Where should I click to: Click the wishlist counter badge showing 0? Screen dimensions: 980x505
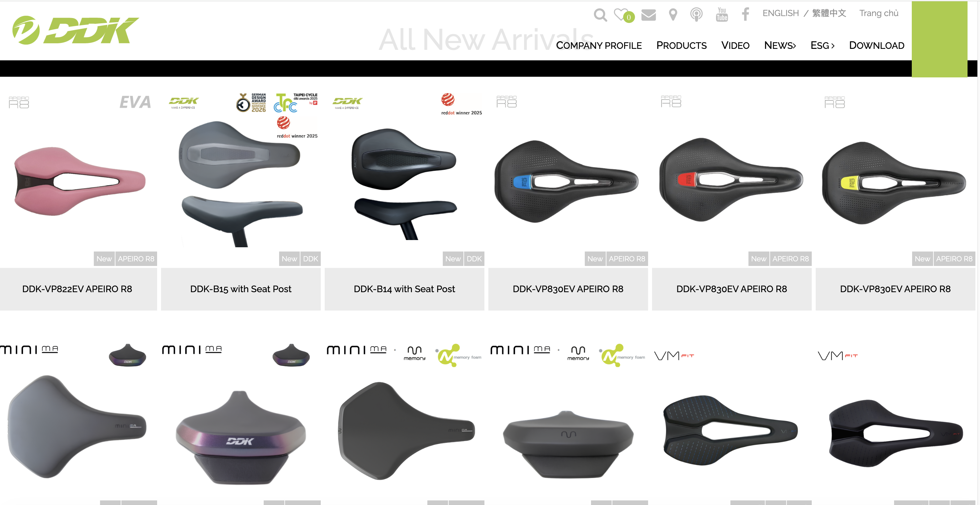pyautogui.click(x=629, y=17)
